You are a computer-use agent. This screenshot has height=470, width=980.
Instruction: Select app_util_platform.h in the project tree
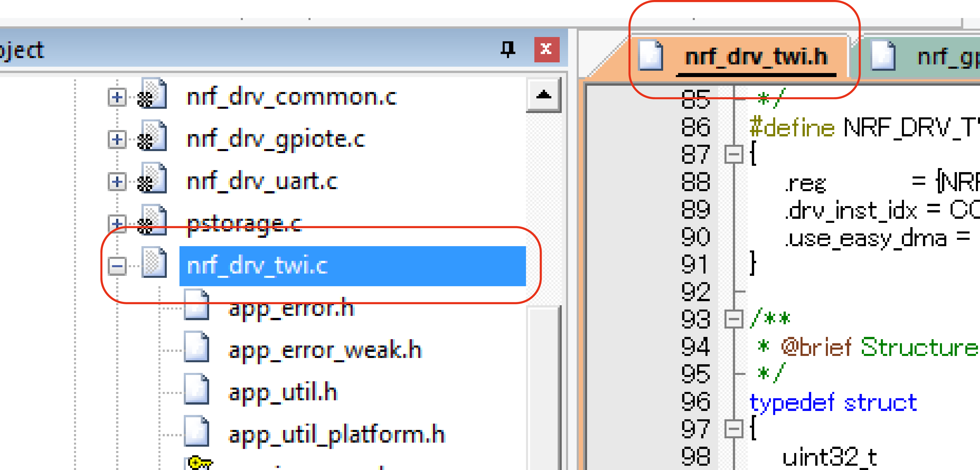point(337,435)
